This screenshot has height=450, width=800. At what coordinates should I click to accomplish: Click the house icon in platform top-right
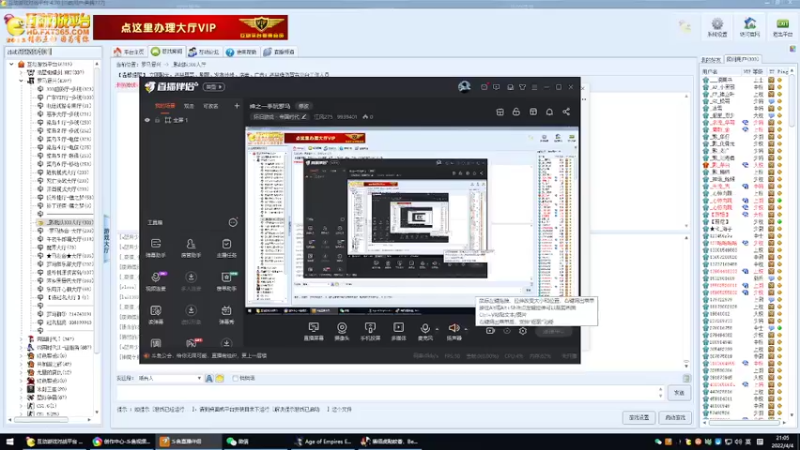(x=749, y=27)
